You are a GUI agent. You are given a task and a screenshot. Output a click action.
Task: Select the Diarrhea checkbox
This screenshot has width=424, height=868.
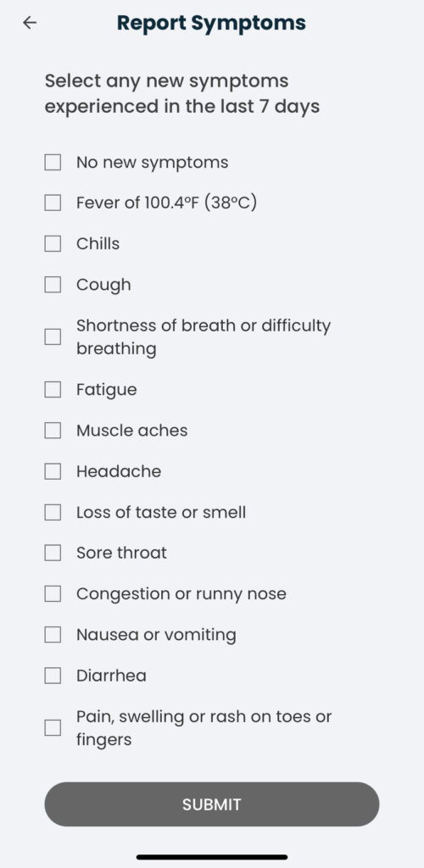(53, 676)
